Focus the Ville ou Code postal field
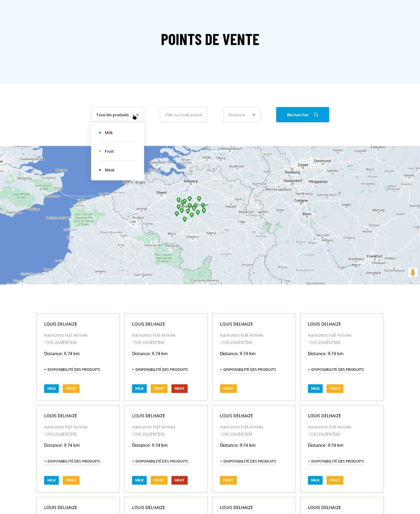 (184, 115)
